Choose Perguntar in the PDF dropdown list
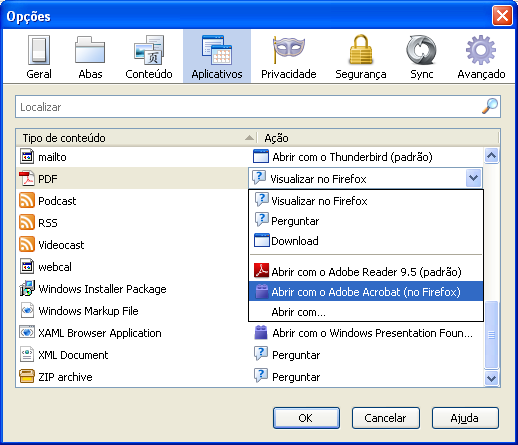518x445 pixels. click(x=366, y=221)
